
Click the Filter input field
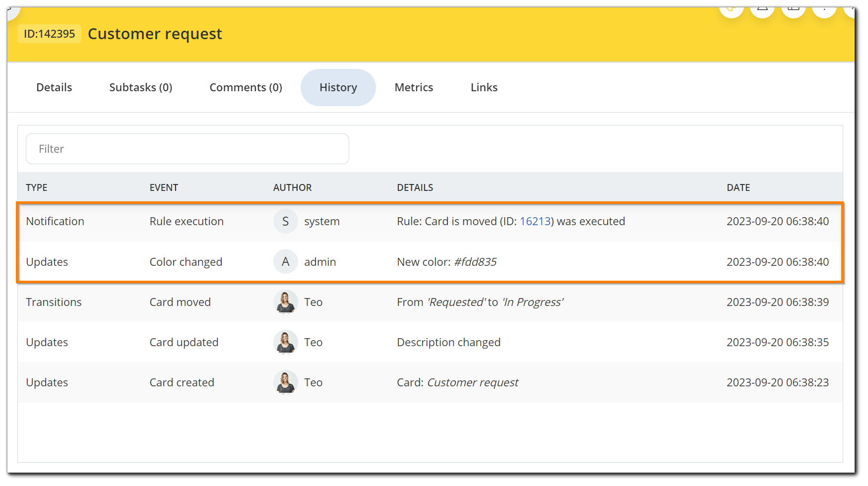click(187, 149)
